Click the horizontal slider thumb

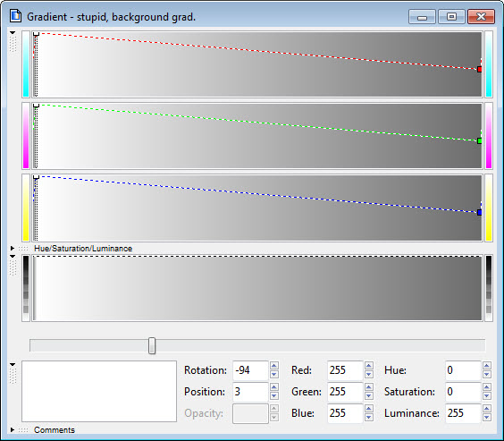point(152,346)
